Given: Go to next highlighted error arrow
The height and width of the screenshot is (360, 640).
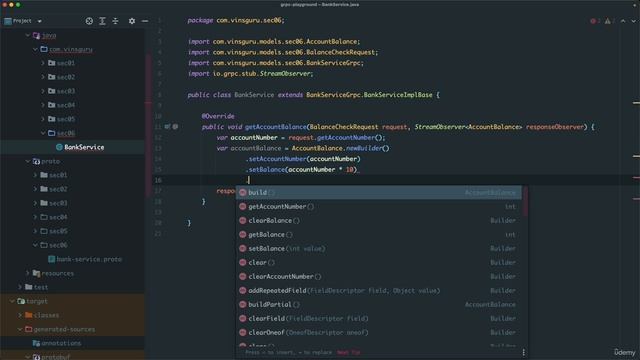Looking at the screenshot, I should [633, 21].
